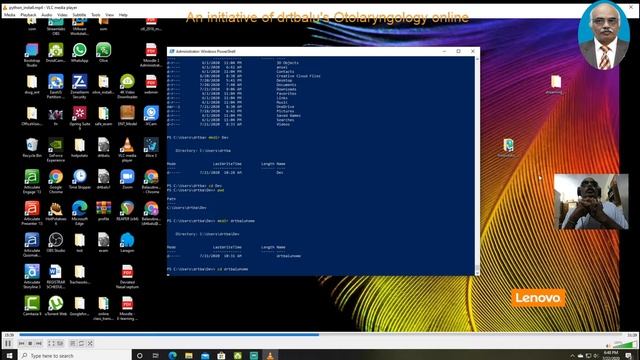Toggle the VLC playlist view
This screenshot has height=360, width=640.
pos(73,344)
